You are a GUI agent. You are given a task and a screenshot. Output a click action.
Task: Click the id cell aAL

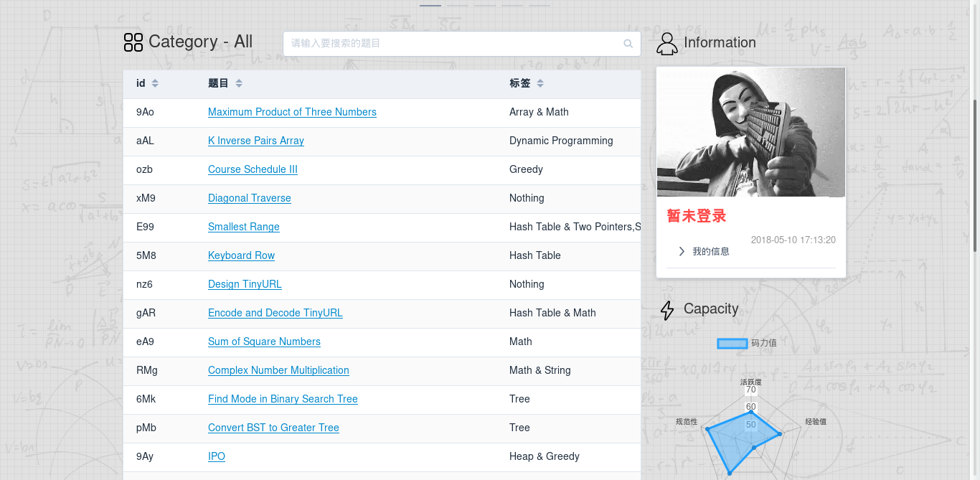tap(145, 141)
